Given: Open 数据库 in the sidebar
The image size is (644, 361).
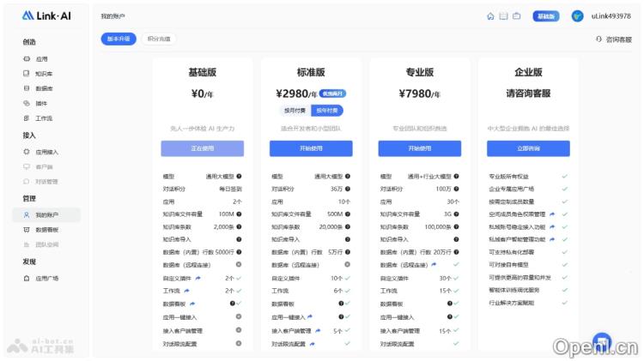Looking at the screenshot, I should (x=44, y=88).
